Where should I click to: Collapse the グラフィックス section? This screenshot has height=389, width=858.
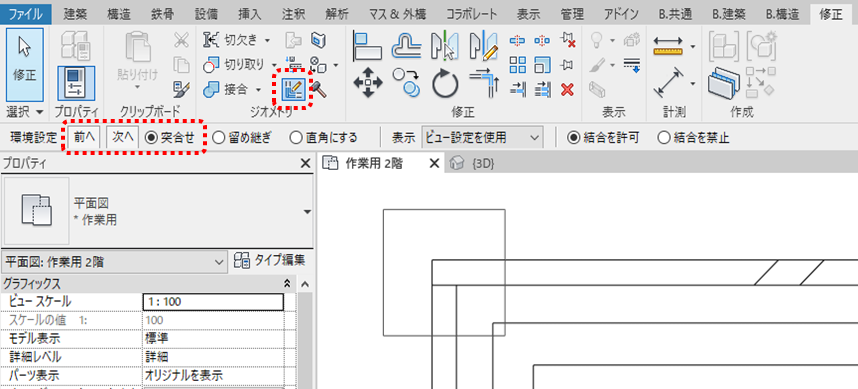coord(286,284)
